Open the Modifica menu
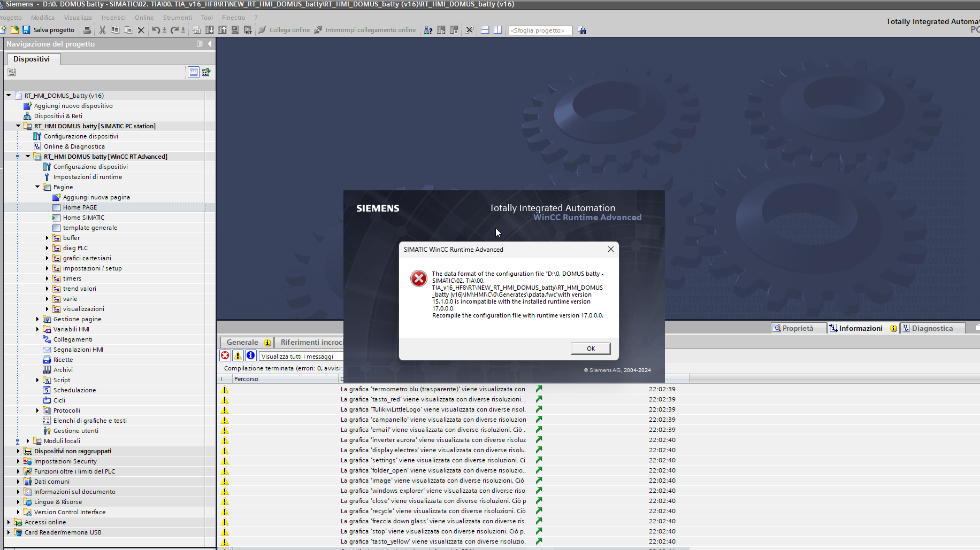This screenshot has height=550, width=980. (43, 18)
